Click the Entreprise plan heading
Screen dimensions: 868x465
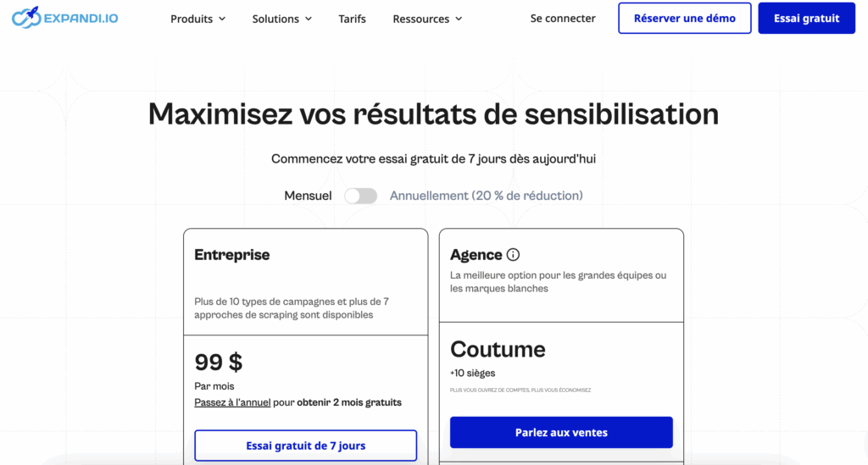coord(231,255)
